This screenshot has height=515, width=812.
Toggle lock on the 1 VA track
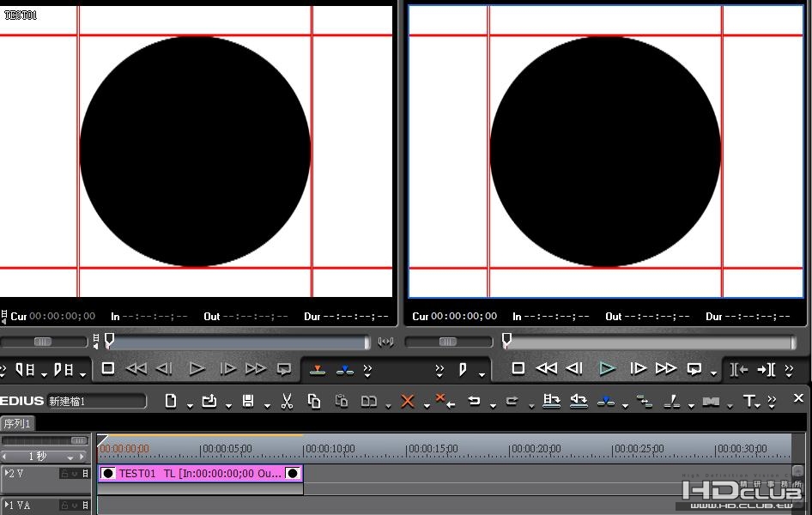click(x=64, y=506)
